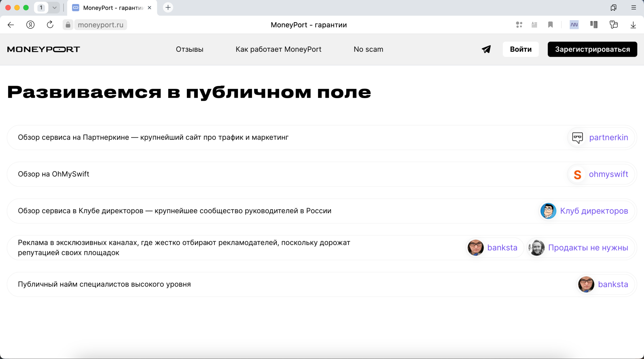Reload the page with refresh icon
Image resolution: width=644 pixels, height=359 pixels.
[x=50, y=25]
